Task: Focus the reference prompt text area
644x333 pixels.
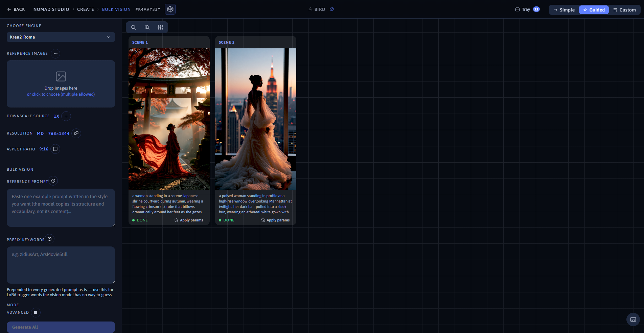Action: [61, 208]
